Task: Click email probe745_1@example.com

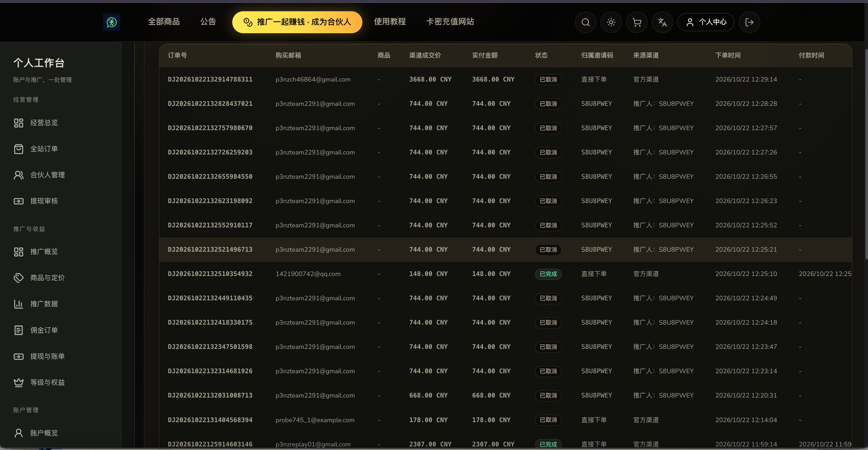Action: click(x=315, y=420)
